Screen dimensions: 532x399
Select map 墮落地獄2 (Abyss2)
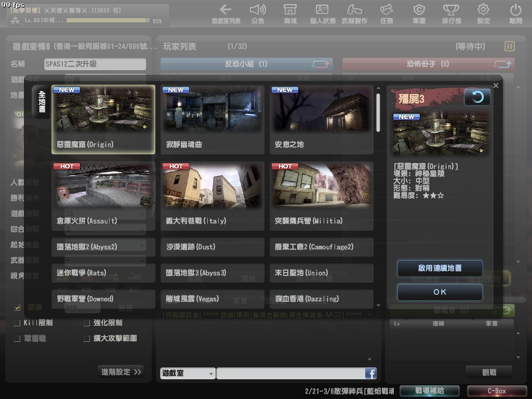tap(103, 247)
